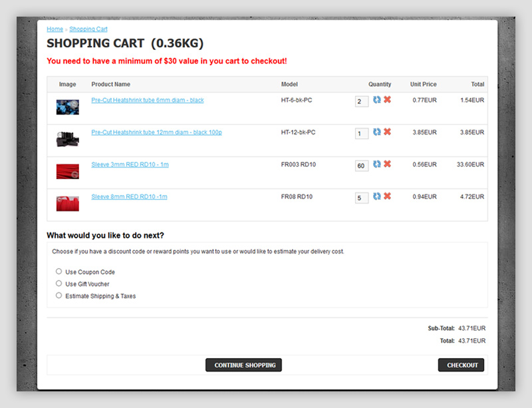The height and width of the screenshot is (408, 532).
Task: Go to Home breadcrumb link
Action: 55,29
